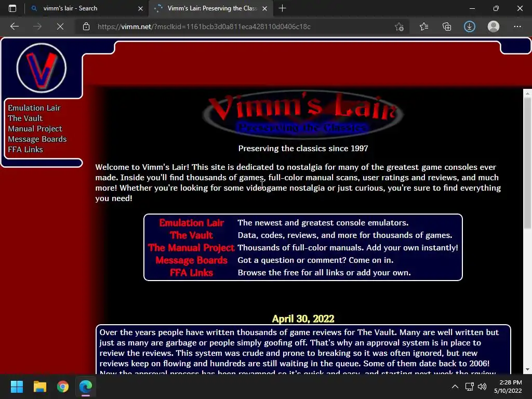Open Edge Settings and more menu

(x=517, y=26)
